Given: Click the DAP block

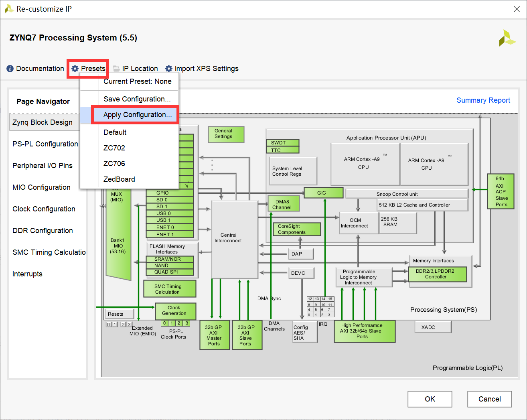Looking at the screenshot, I should tap(301, 254).
